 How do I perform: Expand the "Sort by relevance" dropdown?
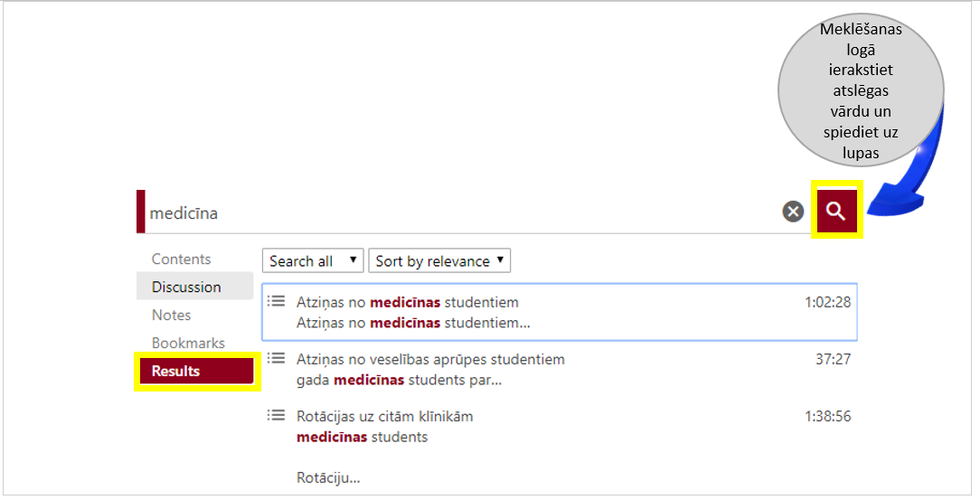tap(439, 261)
